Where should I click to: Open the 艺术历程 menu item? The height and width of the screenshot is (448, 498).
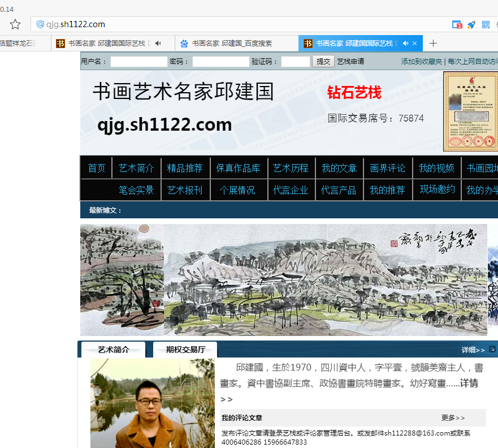(291, 168)
